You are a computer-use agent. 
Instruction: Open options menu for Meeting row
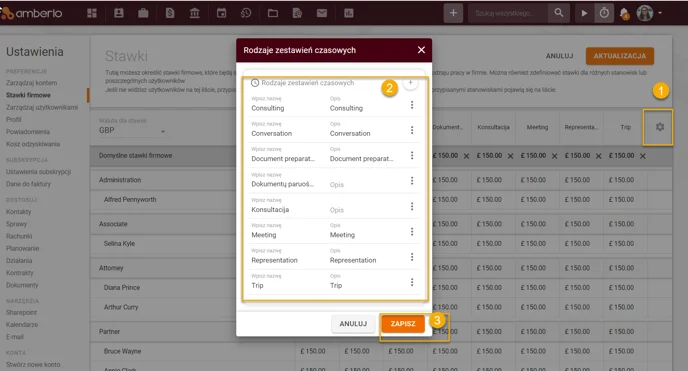click(412, 232)
